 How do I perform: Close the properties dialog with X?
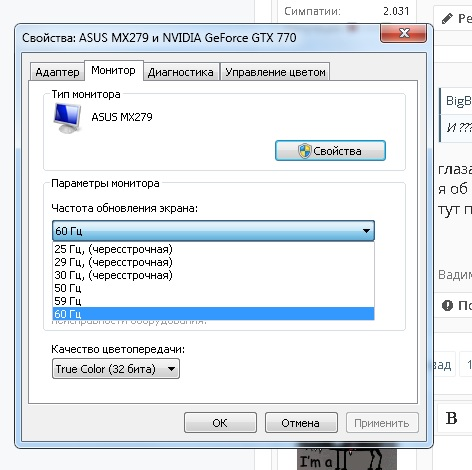404,33
